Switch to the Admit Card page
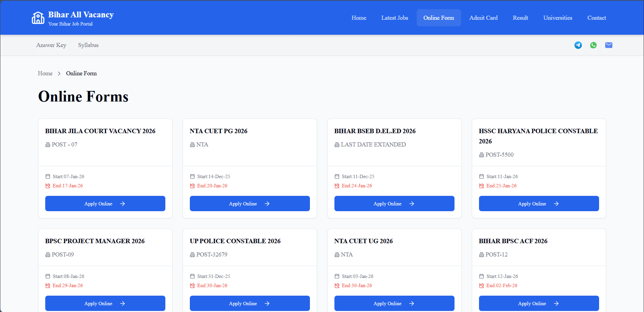 (x=483, y=18)
